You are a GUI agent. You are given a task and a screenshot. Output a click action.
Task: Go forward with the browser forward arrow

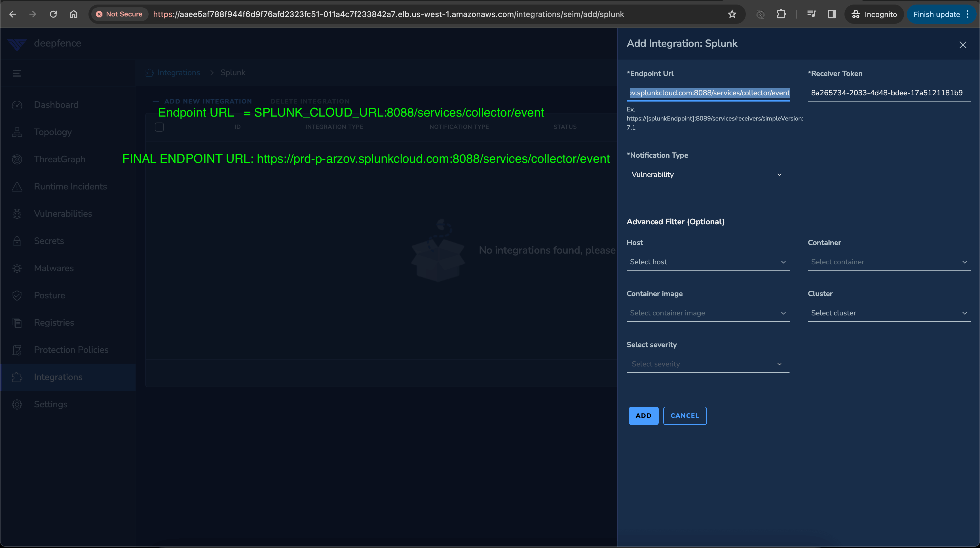click(33, 14)
